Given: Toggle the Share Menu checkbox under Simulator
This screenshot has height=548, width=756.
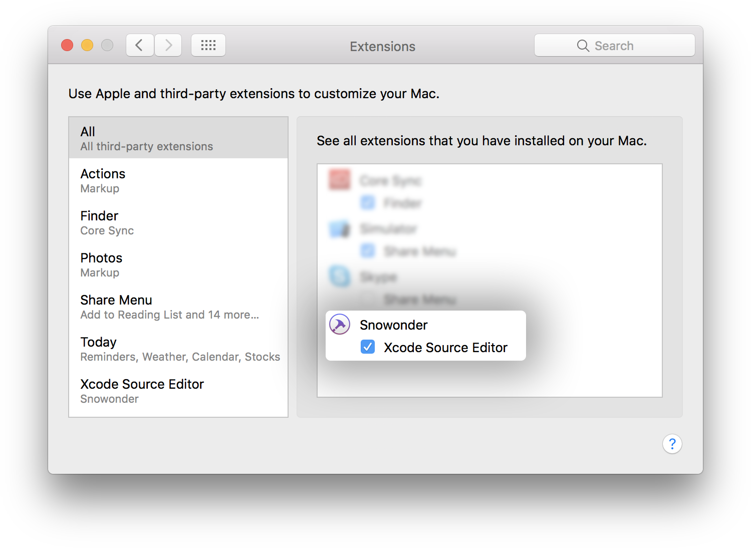Looking at the screenshot, I should [x=368, y=250].
